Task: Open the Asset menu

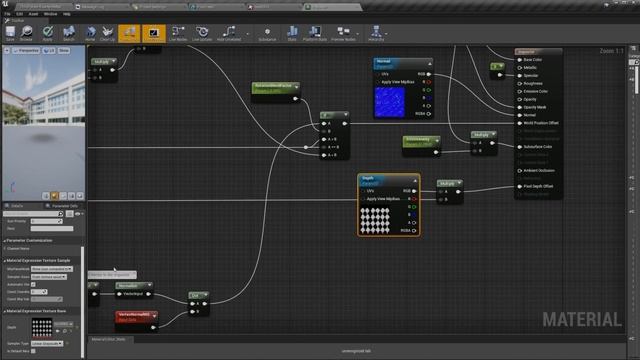Action: coord(33,14)
